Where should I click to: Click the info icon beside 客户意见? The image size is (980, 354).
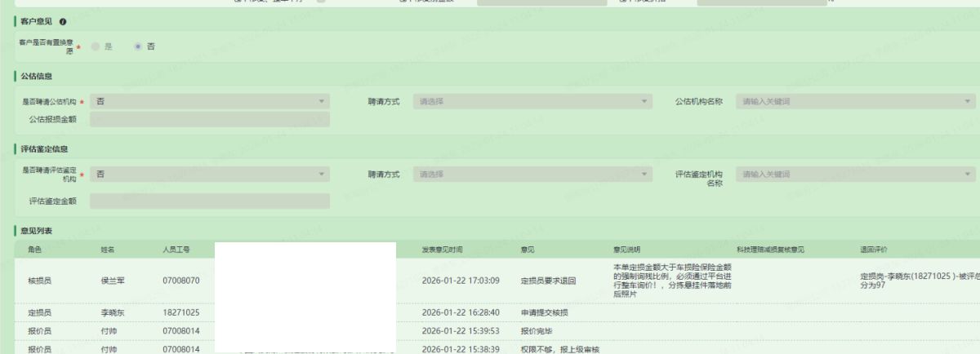[63, 21]
